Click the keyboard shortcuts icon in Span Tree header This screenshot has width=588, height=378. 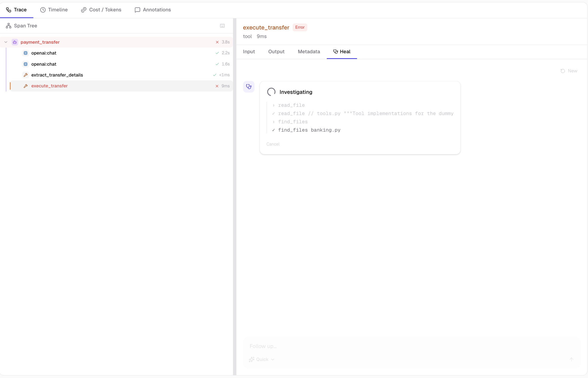click(x=222, y=26)
